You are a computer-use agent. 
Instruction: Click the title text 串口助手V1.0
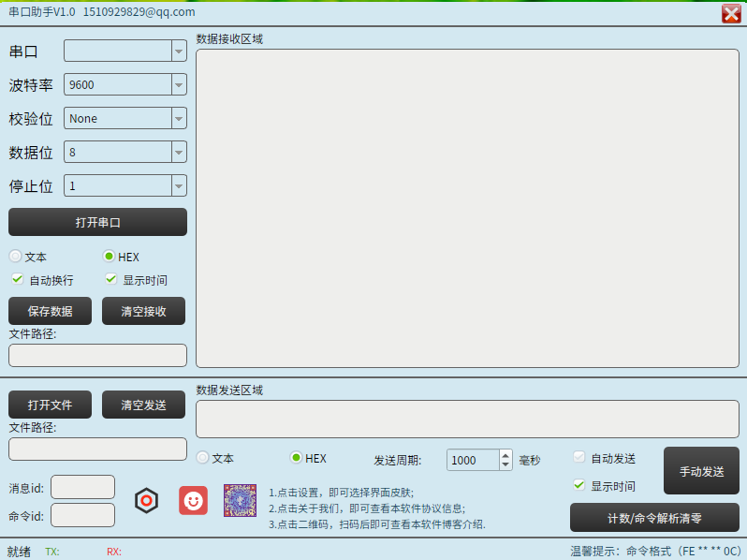tap(42, 12)
